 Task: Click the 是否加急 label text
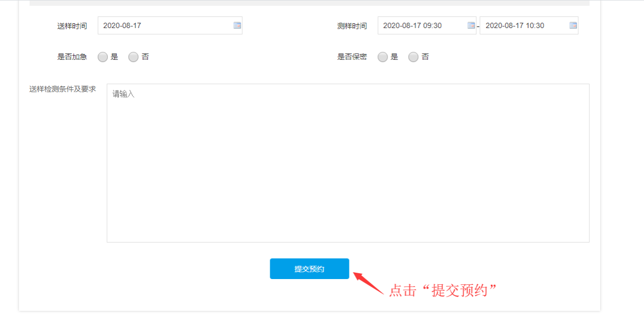[x=72, y=57]
